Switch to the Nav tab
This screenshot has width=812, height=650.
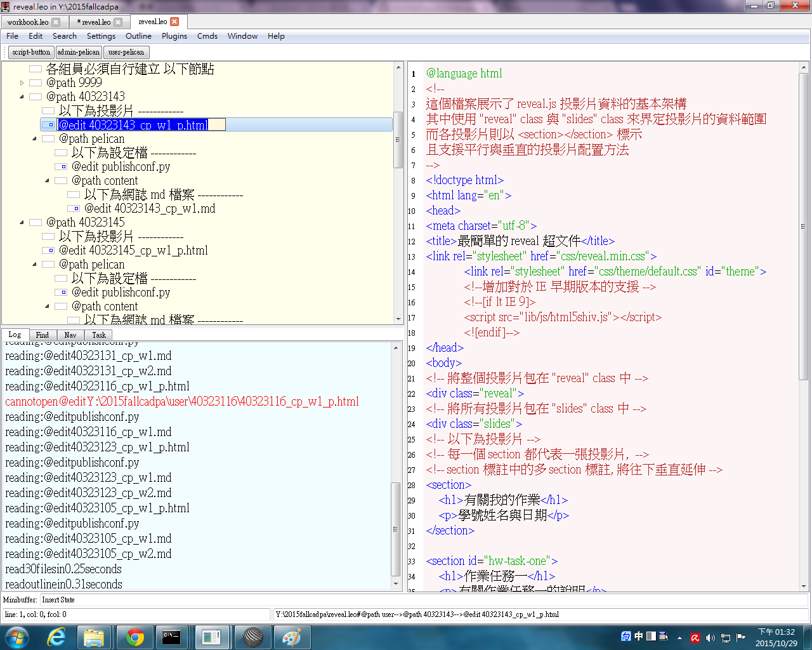(70, 335)
